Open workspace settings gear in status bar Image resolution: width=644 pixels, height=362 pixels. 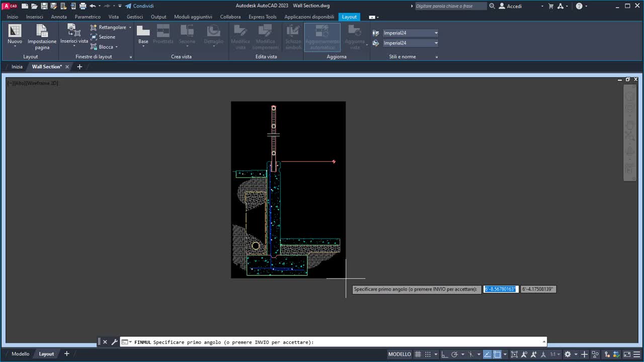pos(568,354)
